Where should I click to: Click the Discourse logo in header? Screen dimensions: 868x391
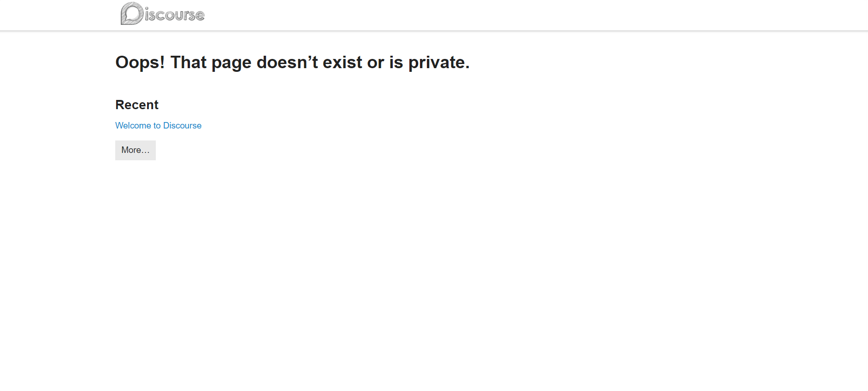click(x=162, y=14)
